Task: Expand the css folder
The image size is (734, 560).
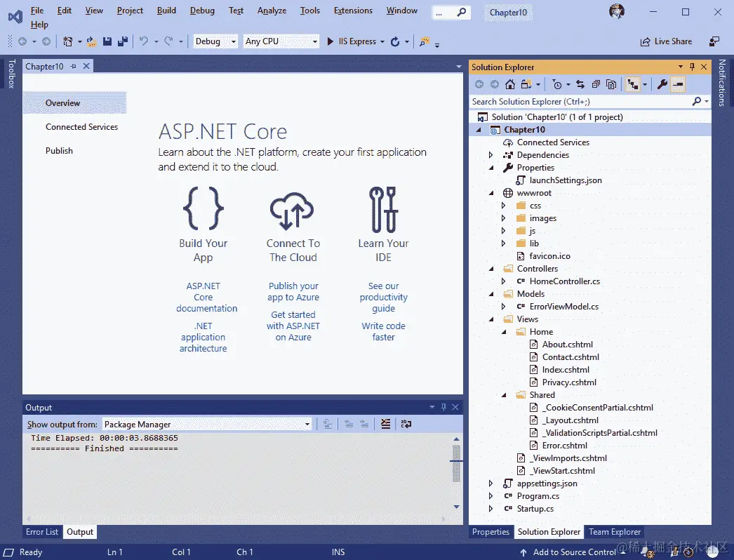Action: tap(503, 205)
